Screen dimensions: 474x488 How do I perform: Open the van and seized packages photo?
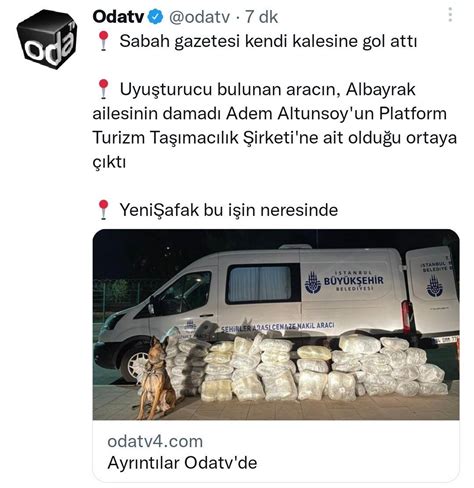[276, 324]
